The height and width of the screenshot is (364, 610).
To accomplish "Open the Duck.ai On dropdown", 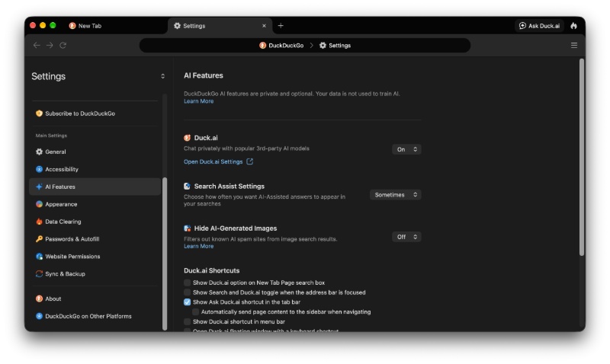I will 406,149.
